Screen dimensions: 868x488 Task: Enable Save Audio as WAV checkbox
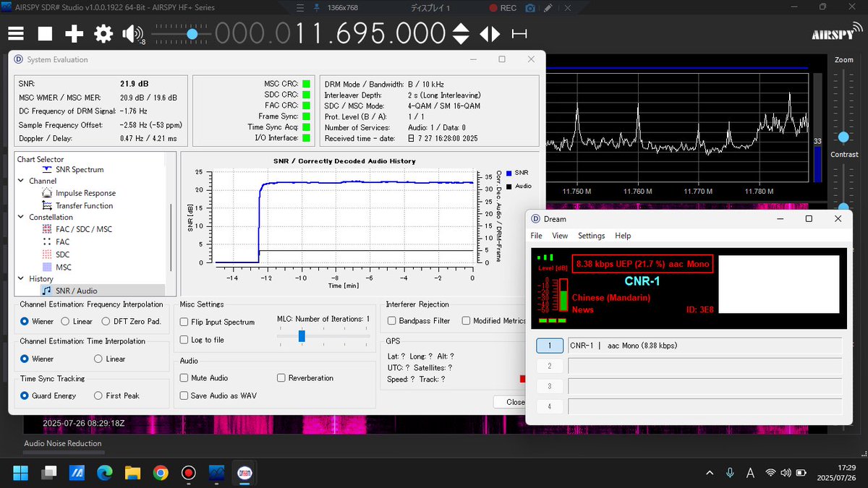click(x=218, y=395)
